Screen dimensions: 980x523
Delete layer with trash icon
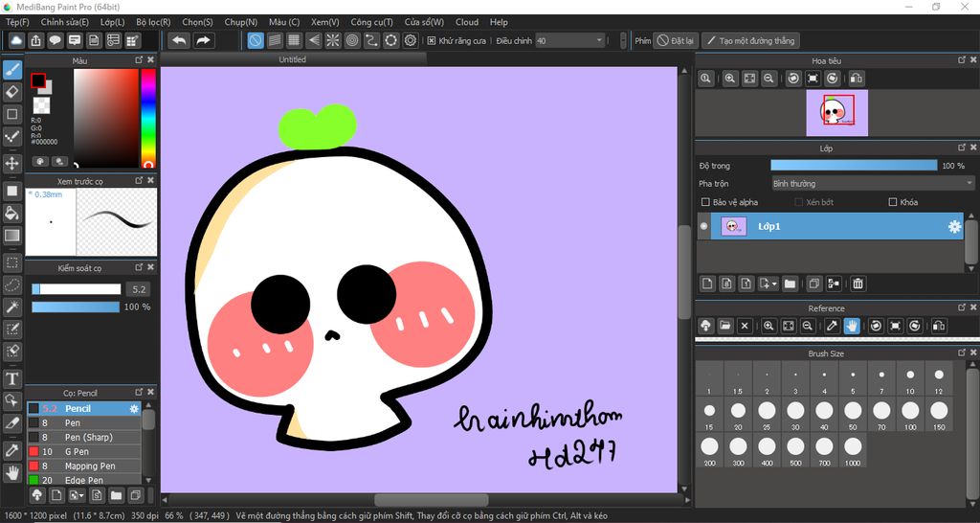pyautogui.click(x=858, y=284)
